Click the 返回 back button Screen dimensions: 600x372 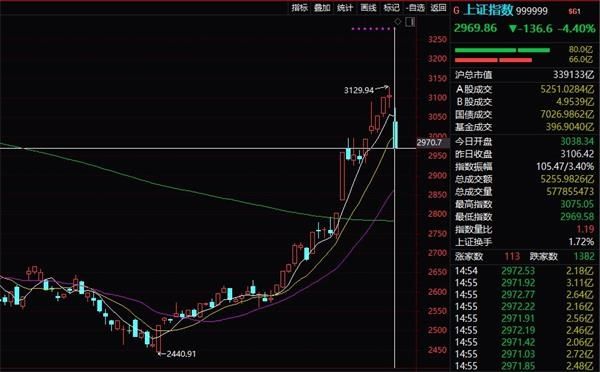pyautogui.click(x=439, y=8)
